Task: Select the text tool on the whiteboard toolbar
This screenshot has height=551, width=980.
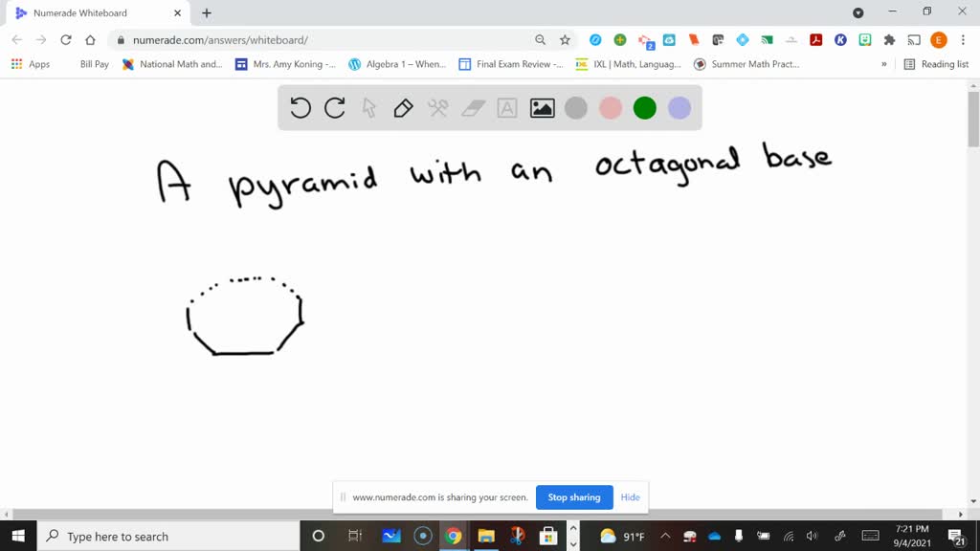Action: [x=506, y=108]
